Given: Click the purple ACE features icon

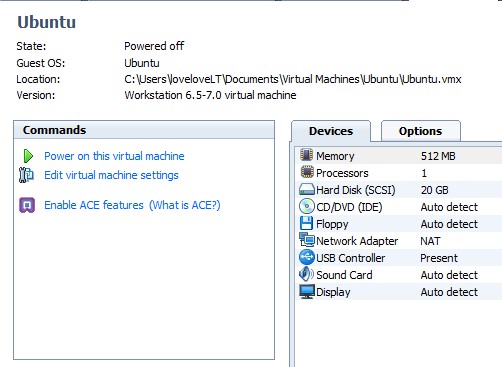Looking at the screenshot, I should point(27,205).
